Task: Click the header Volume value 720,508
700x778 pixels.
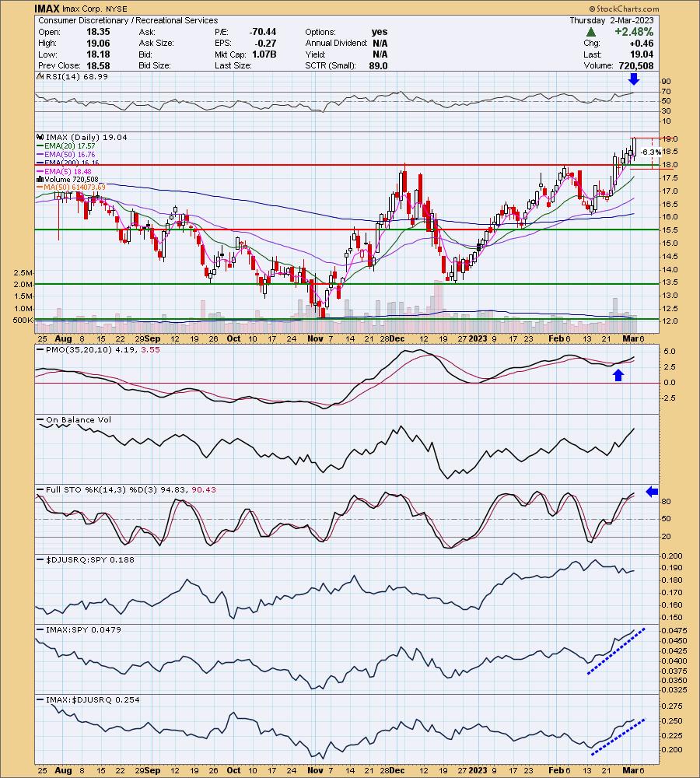Action: tap(636, 65)
